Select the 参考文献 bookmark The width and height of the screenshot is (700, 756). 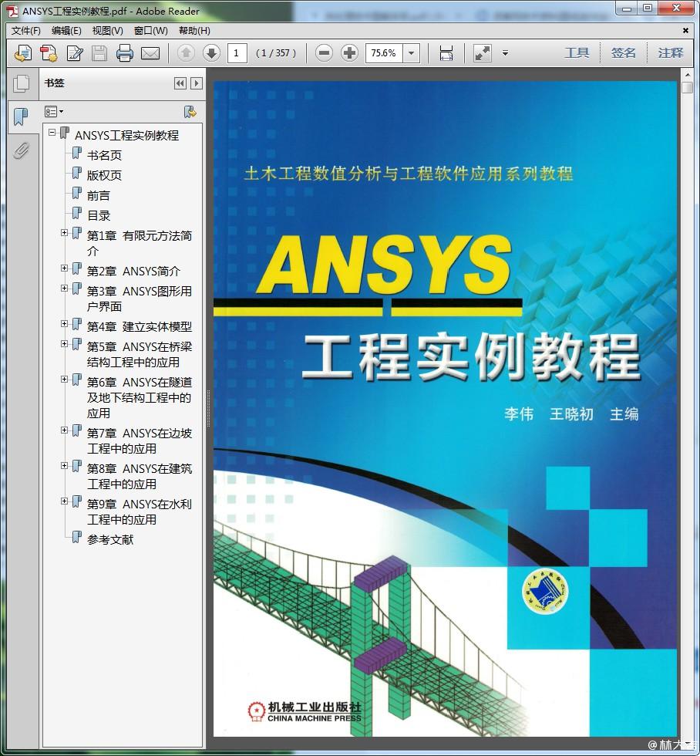(109, 539)
